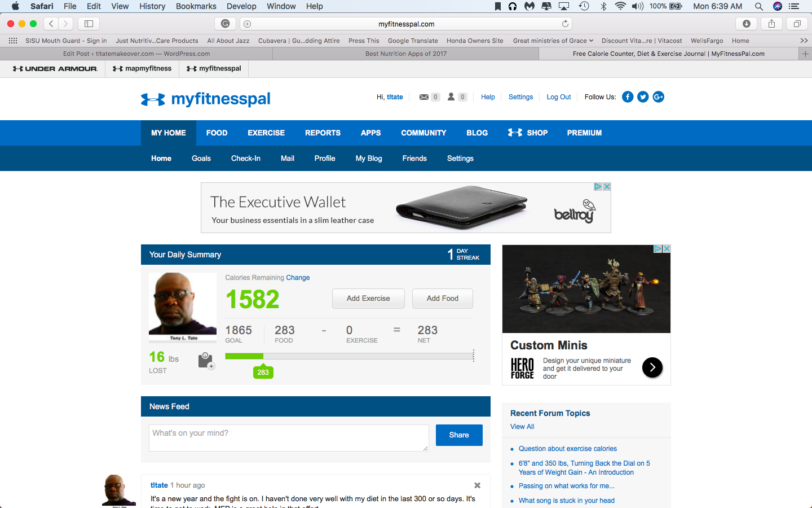
Task: Open the friend requests person icon
Action: [x=451, y=97]
